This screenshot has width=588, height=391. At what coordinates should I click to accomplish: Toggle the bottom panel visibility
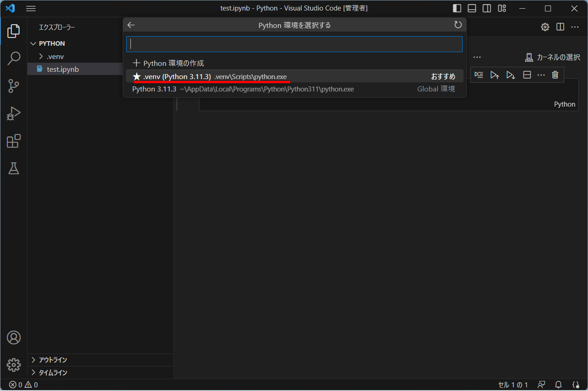[x=471, y=8]
